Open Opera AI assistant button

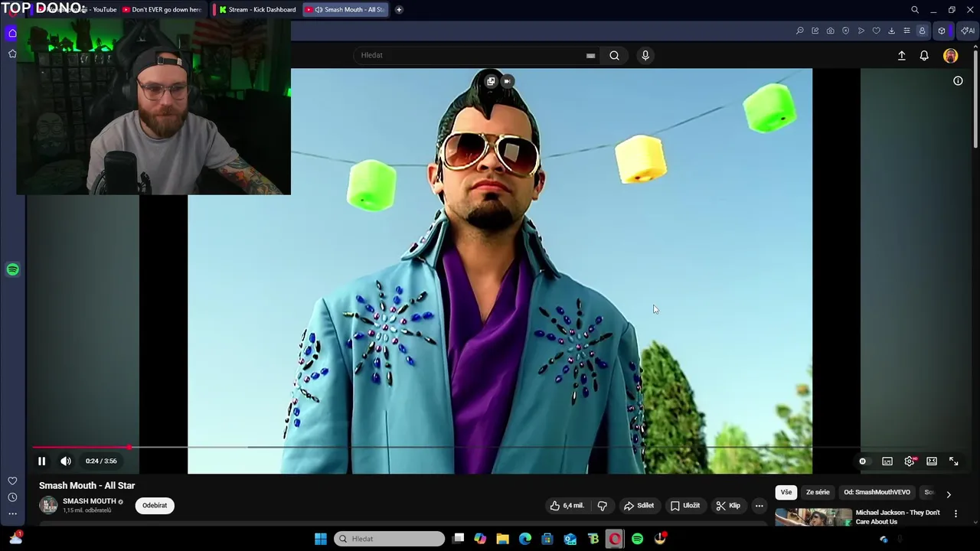tap(968, 31)
